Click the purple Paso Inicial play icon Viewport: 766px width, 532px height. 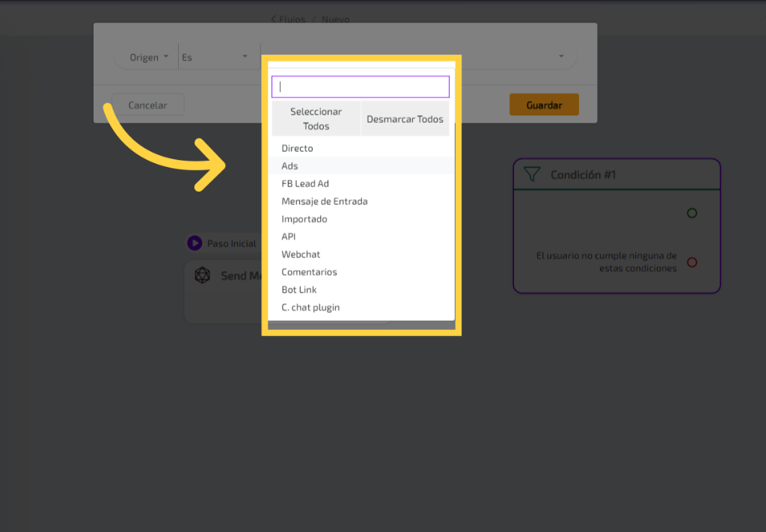pyautogui.click(x=194, y=243)
